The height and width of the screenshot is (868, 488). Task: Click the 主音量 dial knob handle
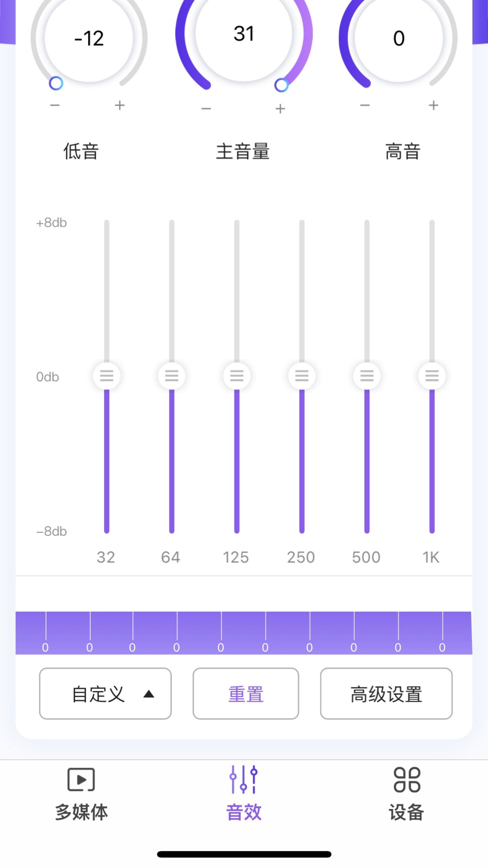pos(281,85)
